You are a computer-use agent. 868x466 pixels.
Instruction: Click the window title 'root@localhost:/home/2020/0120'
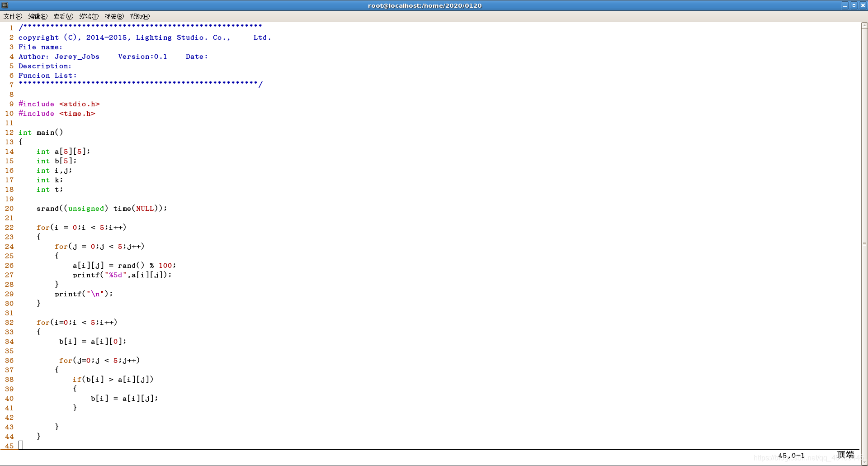(425, 5)
